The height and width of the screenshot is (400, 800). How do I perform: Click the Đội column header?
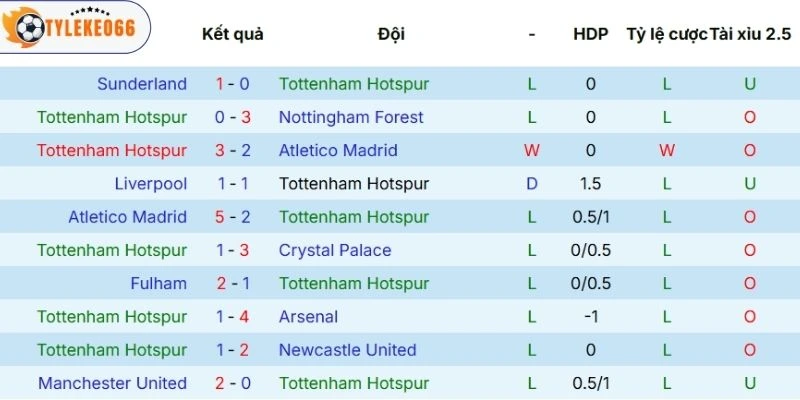pos(391,34)
